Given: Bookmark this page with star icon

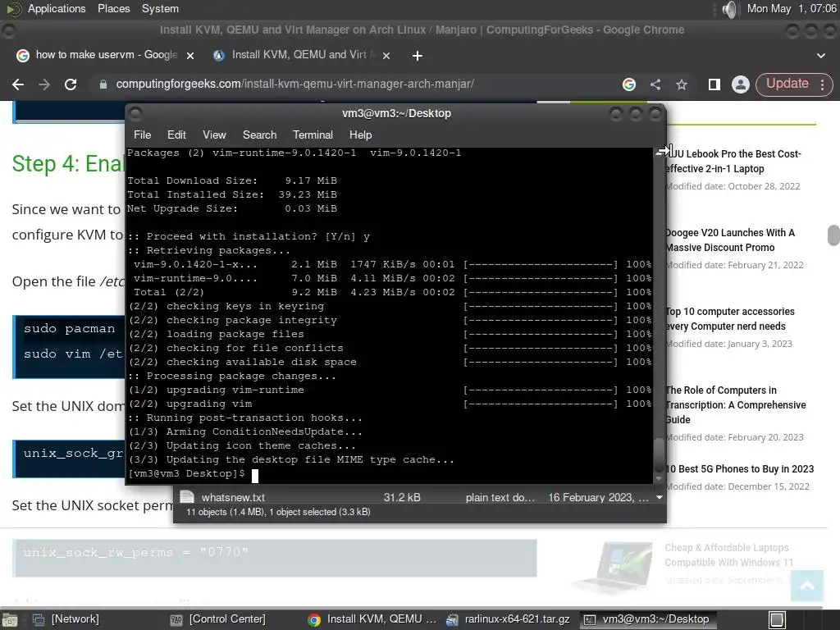Looking at the screenshot, I should (x=682, y=84).
